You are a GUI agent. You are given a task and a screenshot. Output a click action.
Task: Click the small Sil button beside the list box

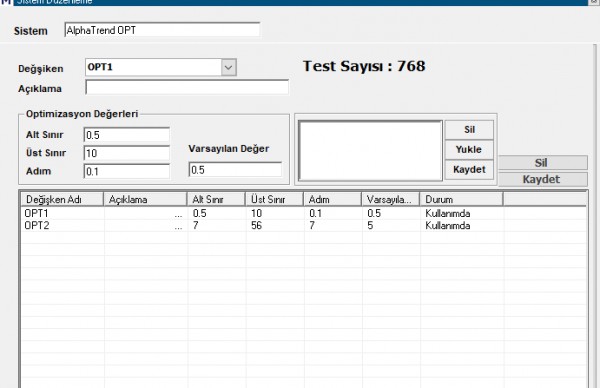coord(469,130)
